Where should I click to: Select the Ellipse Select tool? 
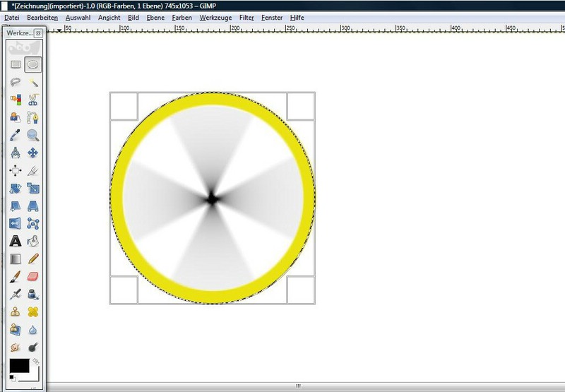coord(32,64)
